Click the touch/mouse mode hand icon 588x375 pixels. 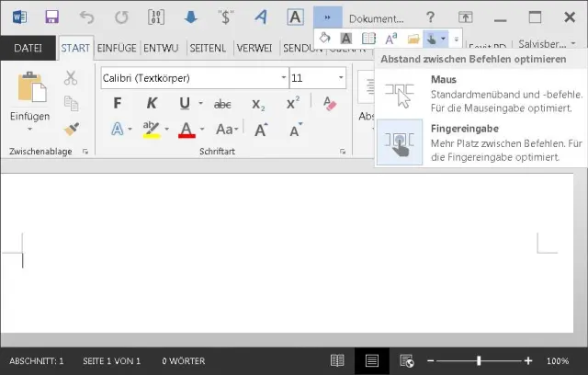[432, 39]
